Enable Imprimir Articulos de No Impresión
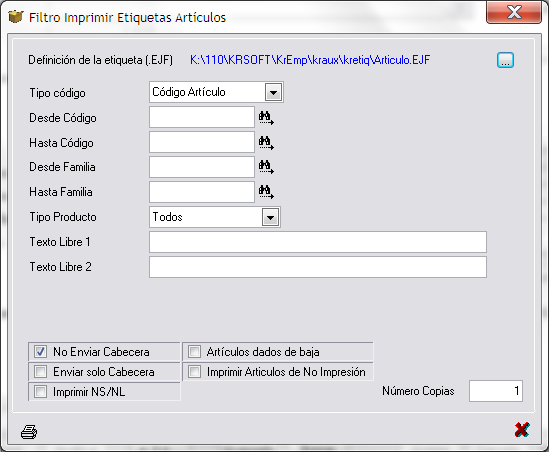Image resolution: width=549 pixels, height=452 pixels. point(194,371)
